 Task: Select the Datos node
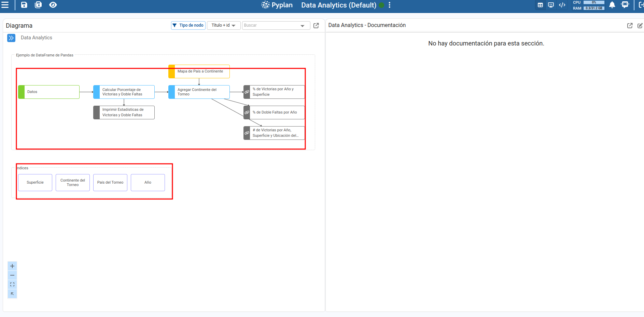[49, 92]
